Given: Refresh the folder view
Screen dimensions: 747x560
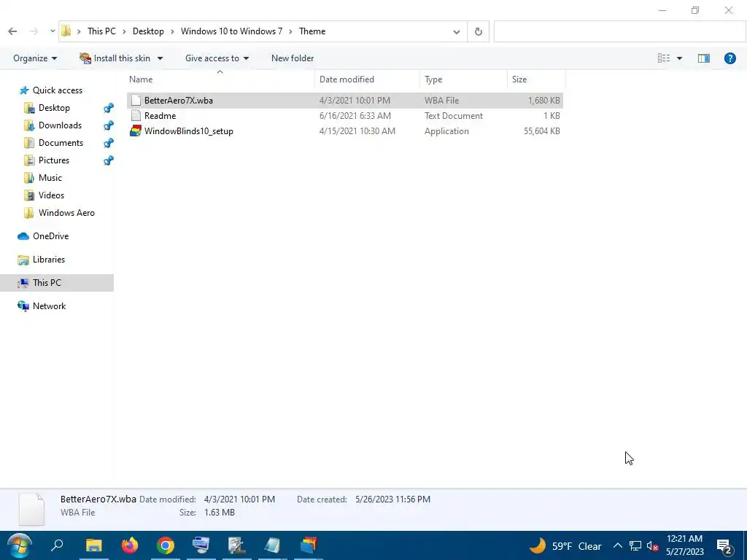Looking at the screenshot, I should point(479,32).
